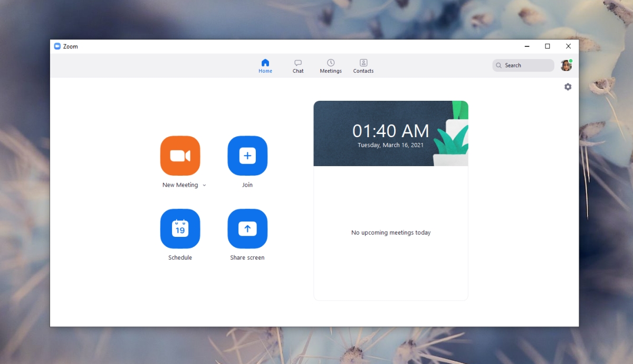Click the Search input field
This screenshot has height=364, width=633.
point(523,65)
